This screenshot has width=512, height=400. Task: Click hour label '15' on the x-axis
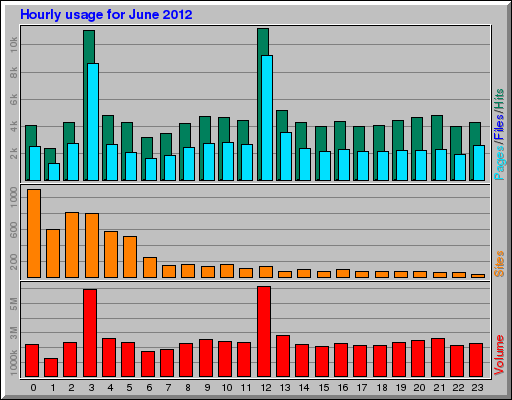(x=324, y=388)
